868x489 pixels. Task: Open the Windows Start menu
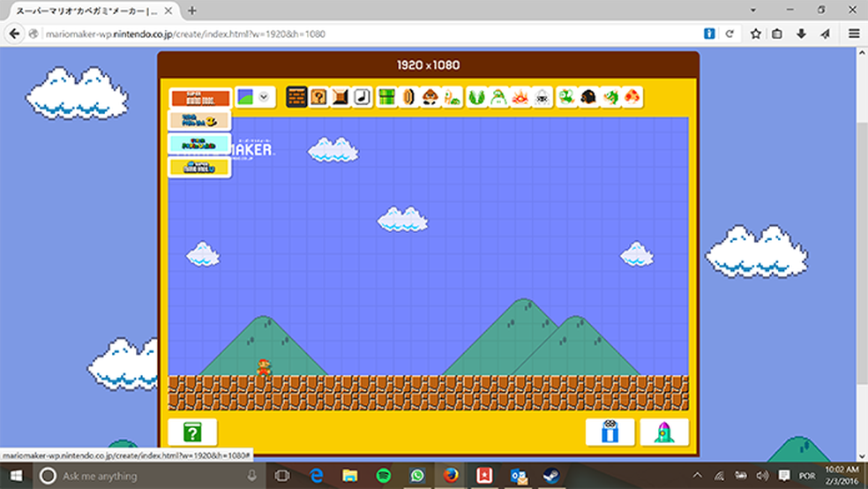coord(16,476)
